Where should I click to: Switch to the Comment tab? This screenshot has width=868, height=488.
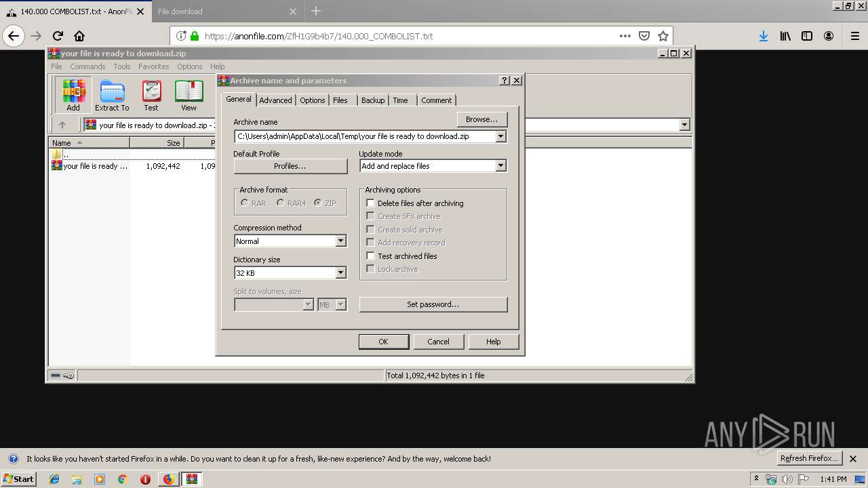pyautogui.click(x=436, y=100)
